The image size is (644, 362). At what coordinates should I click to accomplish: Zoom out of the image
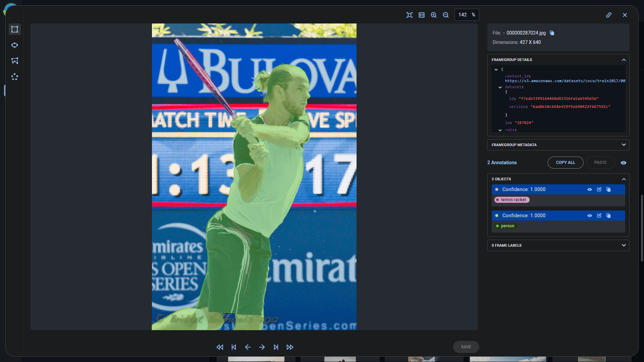pos(445,15)
